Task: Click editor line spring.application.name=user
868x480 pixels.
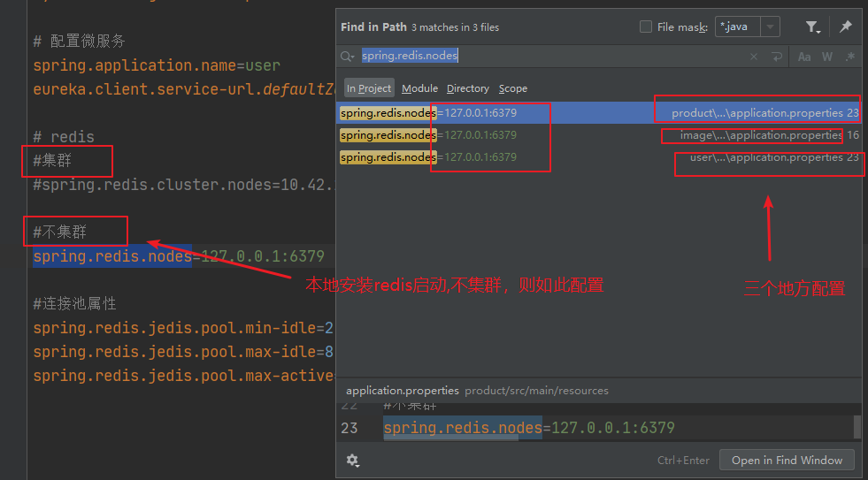Action: pos(157,65)
